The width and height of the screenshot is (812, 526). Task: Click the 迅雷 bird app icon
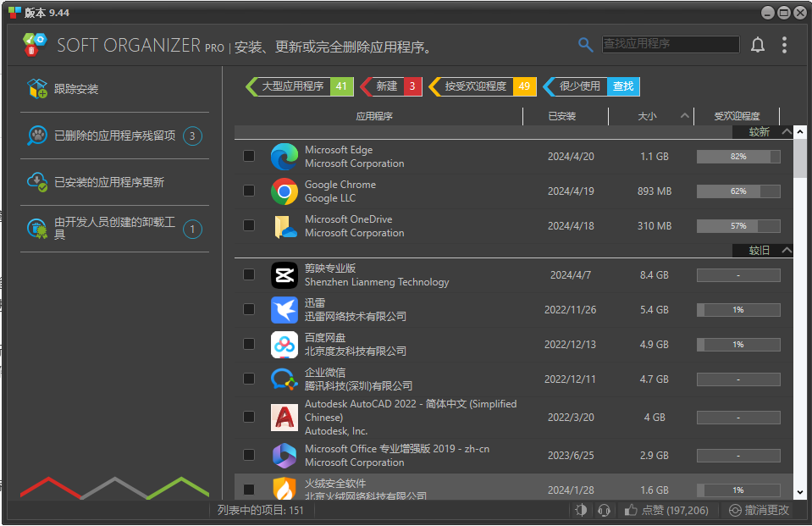[284, 310]
